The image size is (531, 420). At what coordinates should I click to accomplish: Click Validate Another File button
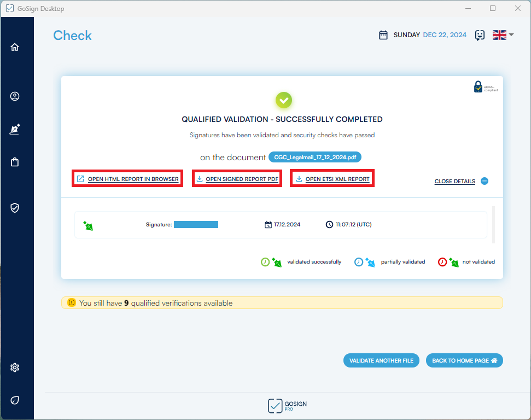381,360
